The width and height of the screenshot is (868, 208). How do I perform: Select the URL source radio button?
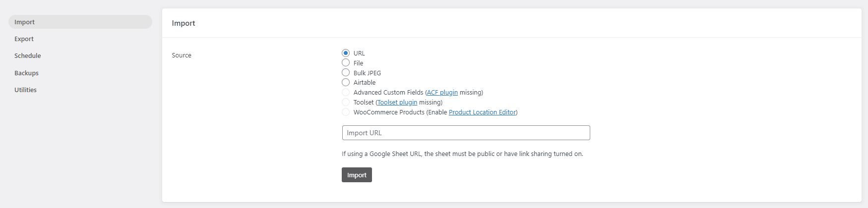tap(346, 53)
